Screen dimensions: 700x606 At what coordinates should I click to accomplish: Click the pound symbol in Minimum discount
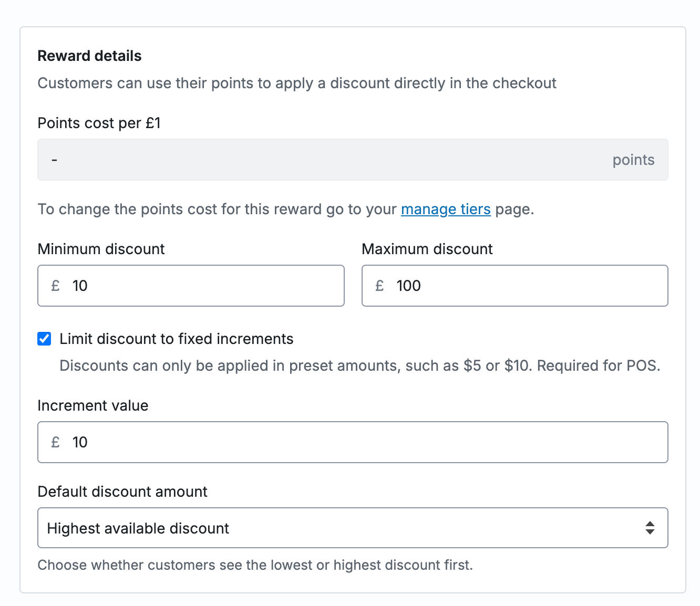coord(56,286)
